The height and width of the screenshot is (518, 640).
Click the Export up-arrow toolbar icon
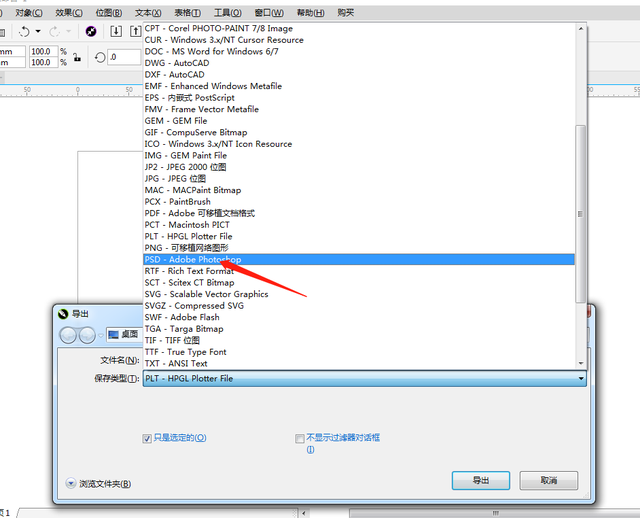pos(136,31)
